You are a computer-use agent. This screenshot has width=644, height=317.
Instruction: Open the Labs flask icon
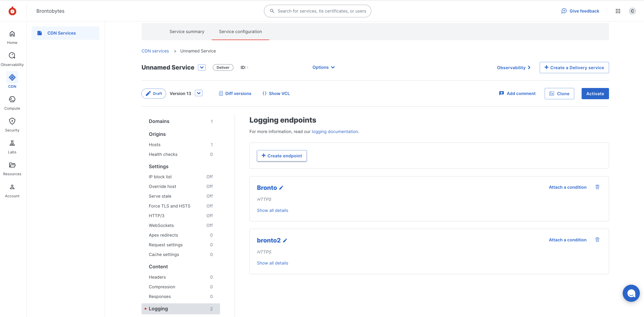click(x=12, y=143)
